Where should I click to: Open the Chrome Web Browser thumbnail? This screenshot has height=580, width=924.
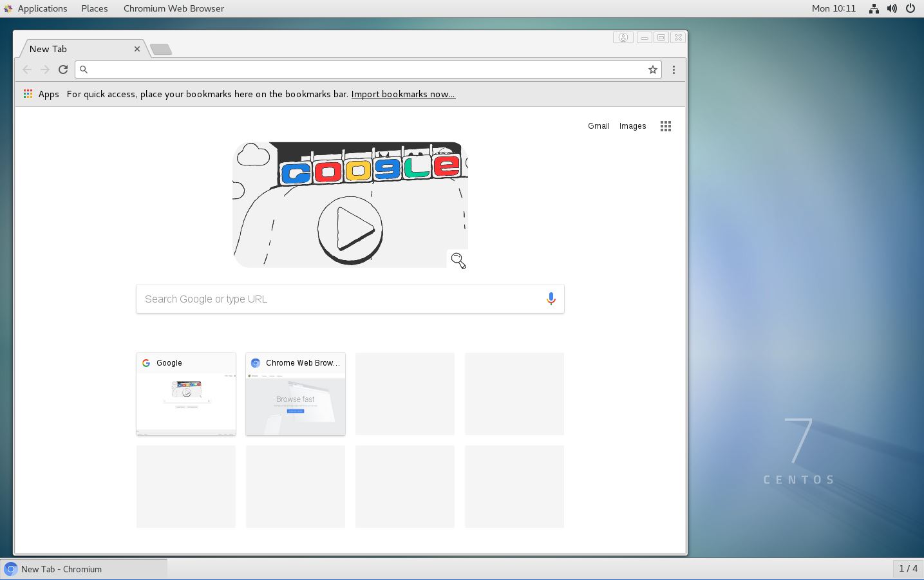(x=296, y=394)
